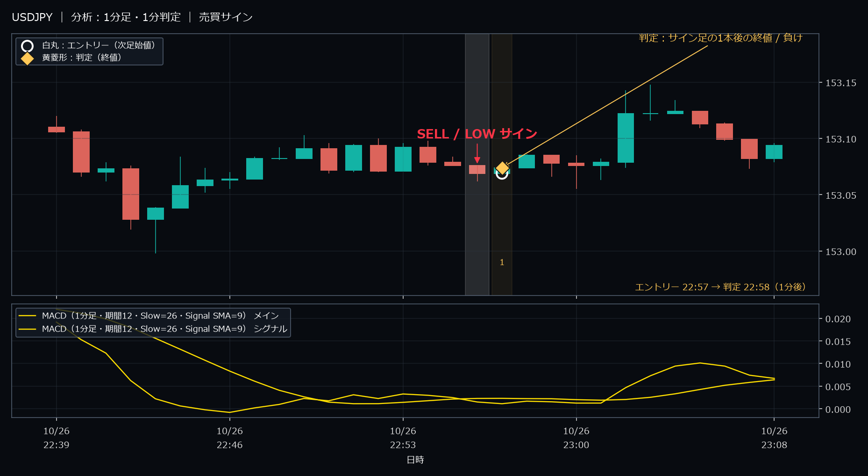Select the yellow diamond judgment marker on the chart
Viewport: 868px width, 476px height.
point(502,168)
